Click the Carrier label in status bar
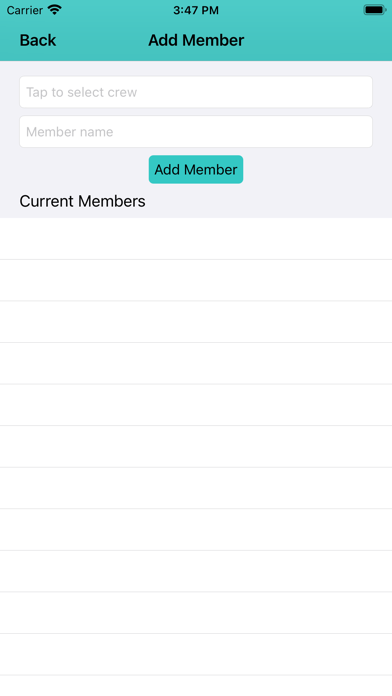 click(25, 10)
